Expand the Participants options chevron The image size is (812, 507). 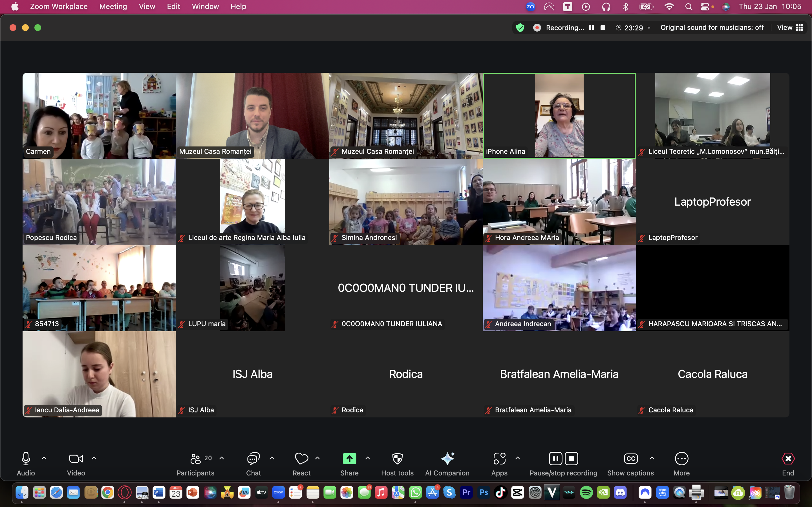pyautogui.click(x=222, y=458)
